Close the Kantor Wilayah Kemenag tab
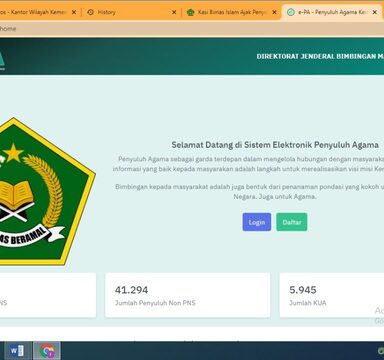384x360 pixels. [74, 12]
